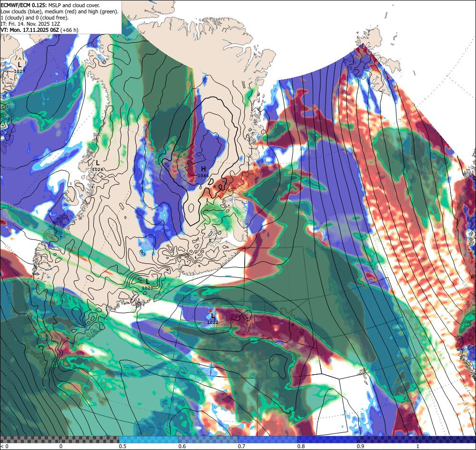This screenshot has width=476, height=450.
Task: Click the light blue legend swatch between 0.5 and 0.6
Action: (149, 440)
